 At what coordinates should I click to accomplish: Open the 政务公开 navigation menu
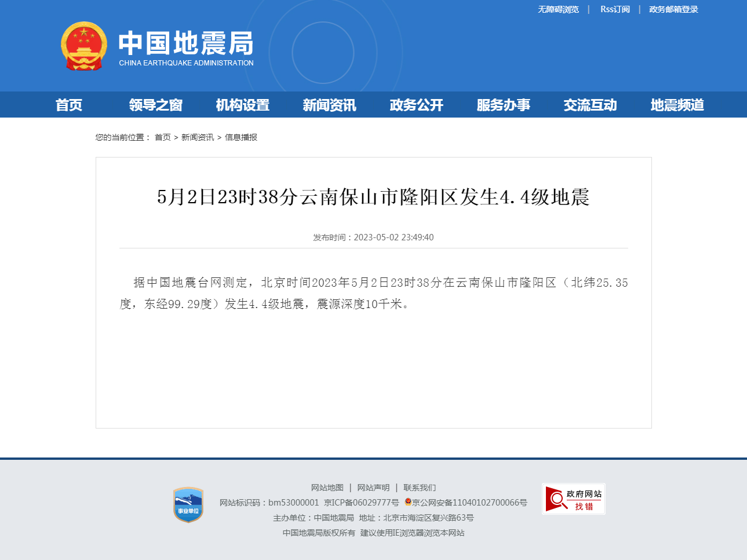click(x=417, y=105)
